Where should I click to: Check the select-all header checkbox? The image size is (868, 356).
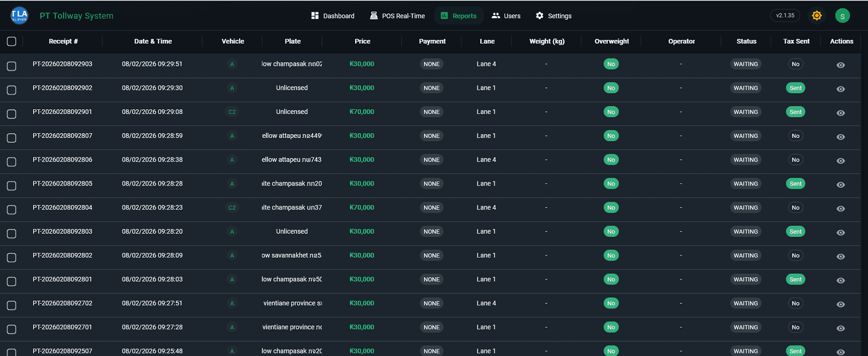tap(11, 41)
